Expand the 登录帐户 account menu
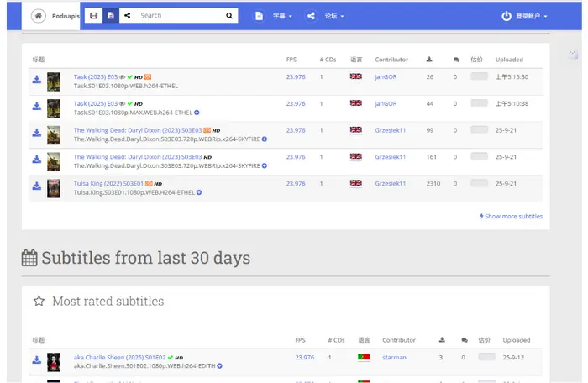This screenshot has height=383, width=588. click(525, 16)
